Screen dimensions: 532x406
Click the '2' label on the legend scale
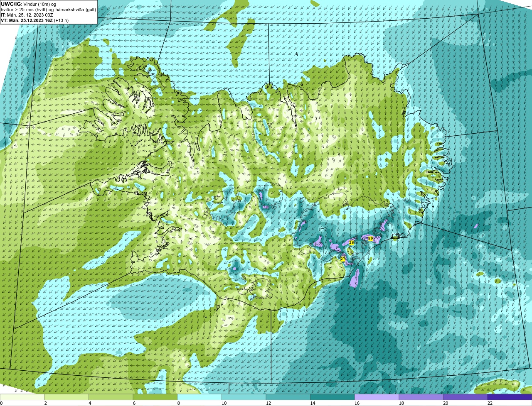point(46,403)
